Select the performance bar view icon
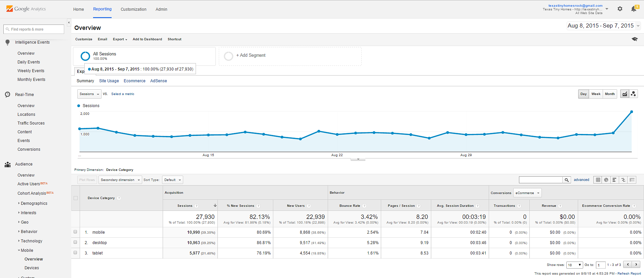This screenshot has height=278, width=644. pos(614,180)
